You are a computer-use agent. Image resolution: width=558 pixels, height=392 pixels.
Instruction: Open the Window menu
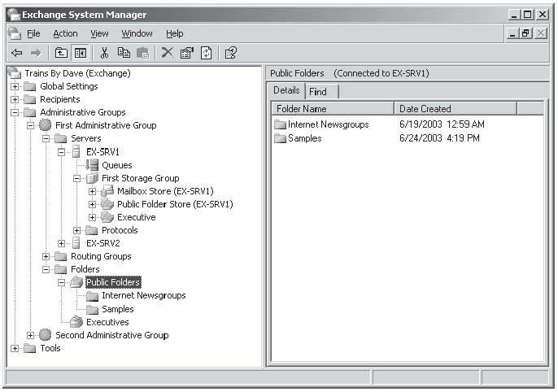[x=137, y=33]
